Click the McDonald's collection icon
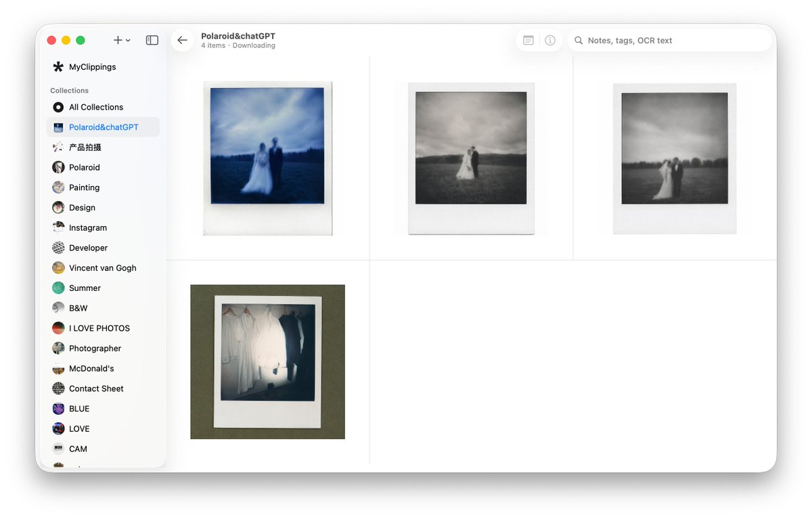 click(58, 369)
